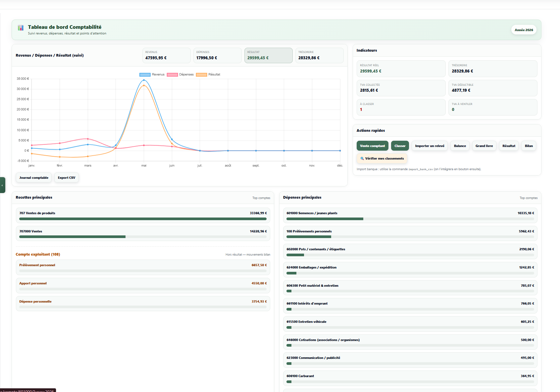Open 623000 Communication / publicité account
The image size is (560, 392).
pos(410,360)
